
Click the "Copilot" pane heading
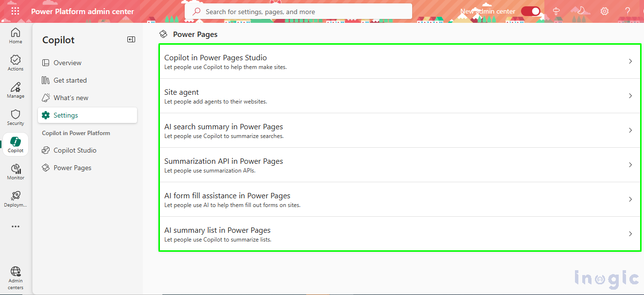(58, 40)
